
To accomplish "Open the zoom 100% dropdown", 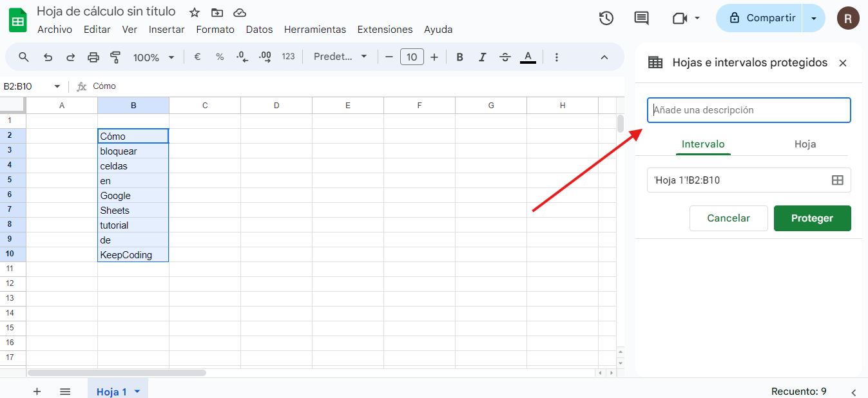I will 153,57.
